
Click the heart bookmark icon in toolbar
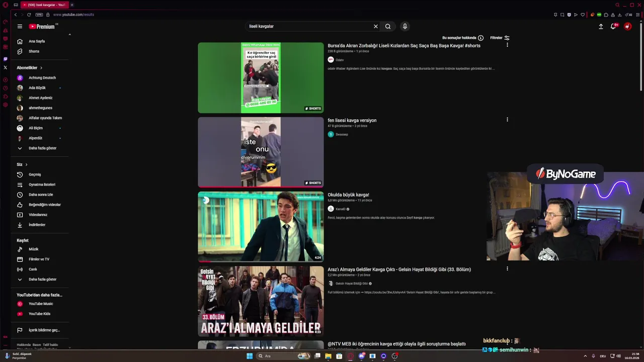(583, 15)
